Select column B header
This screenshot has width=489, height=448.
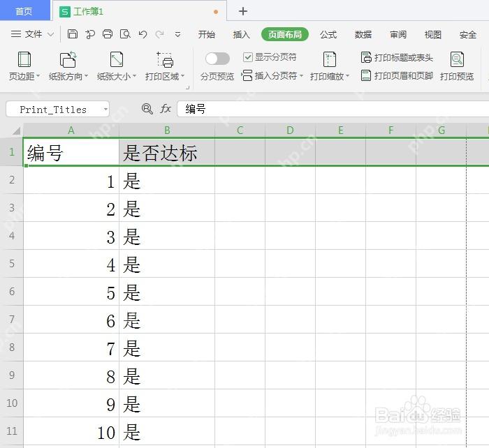click(167, 130)
